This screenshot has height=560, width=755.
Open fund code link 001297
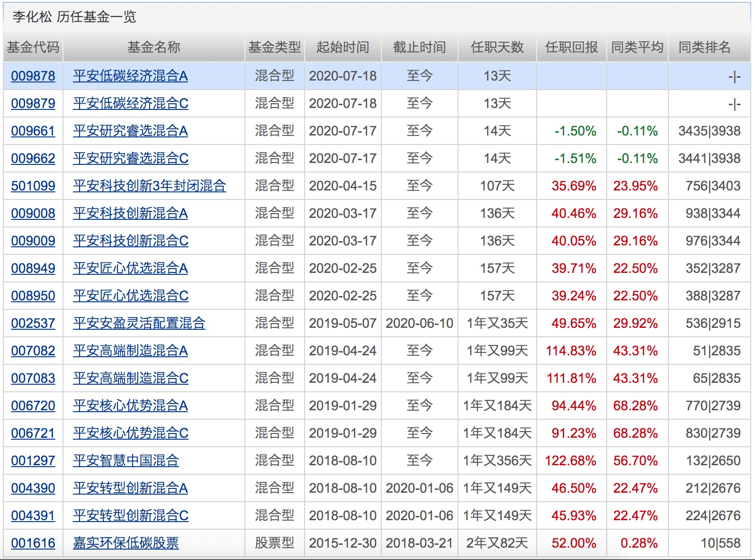pyautogui.click(x=33, y=461)
